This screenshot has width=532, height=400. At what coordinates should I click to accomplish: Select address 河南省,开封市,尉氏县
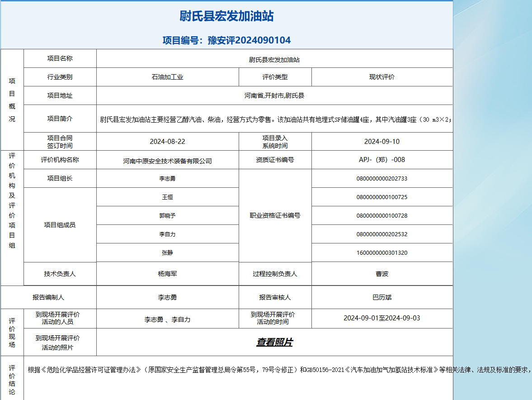274,96
